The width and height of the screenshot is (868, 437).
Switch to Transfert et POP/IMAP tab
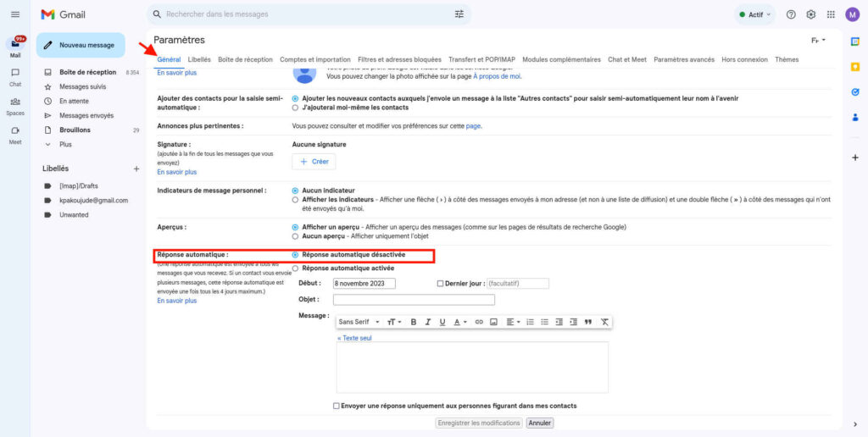click(481, 60)
